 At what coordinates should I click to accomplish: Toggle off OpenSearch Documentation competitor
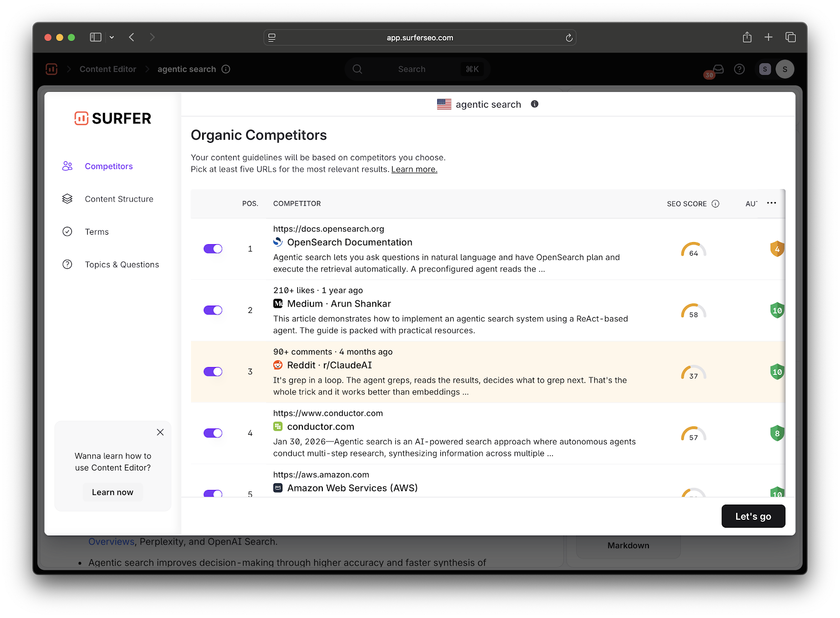pos(213,249)
